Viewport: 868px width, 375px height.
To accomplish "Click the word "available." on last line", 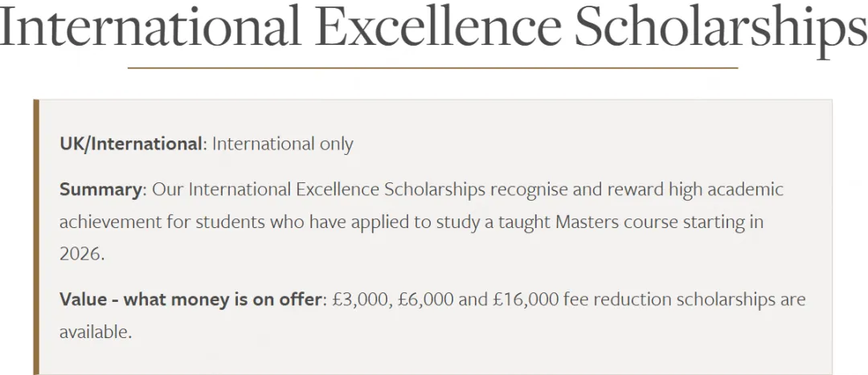I will click(95, 331).
